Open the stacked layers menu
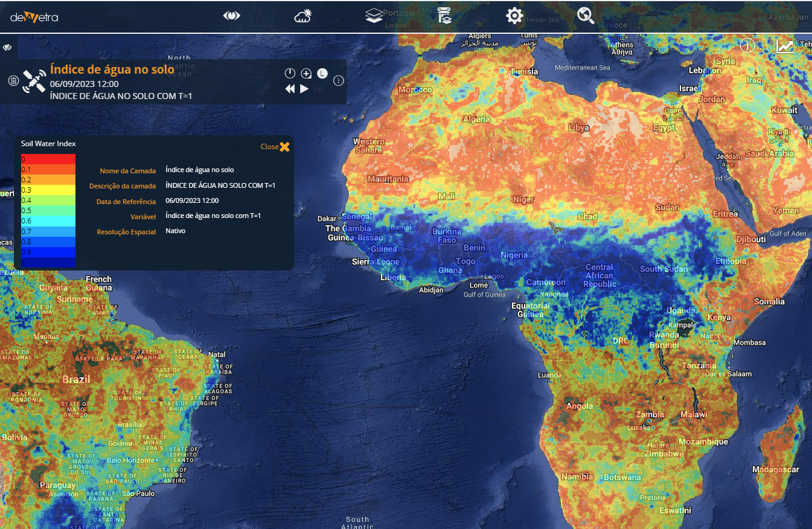The width and height of the screenshot is (812, 529). 374,16
